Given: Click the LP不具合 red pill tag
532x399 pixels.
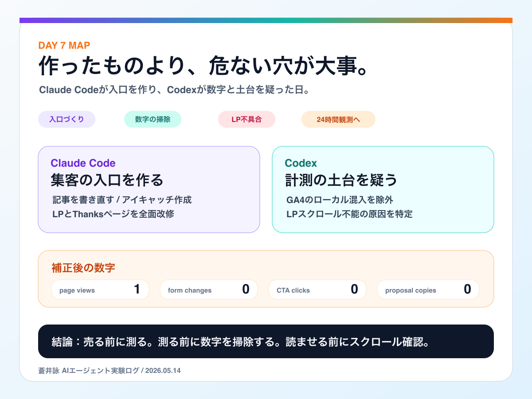Looking at the screenshot, I should [246, 119].
